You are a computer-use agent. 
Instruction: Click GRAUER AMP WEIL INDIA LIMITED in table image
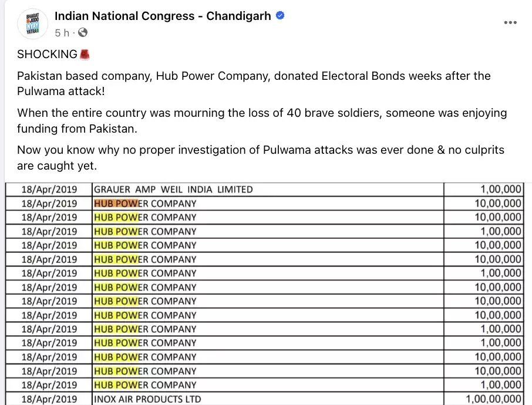click(x=173, y=190)
